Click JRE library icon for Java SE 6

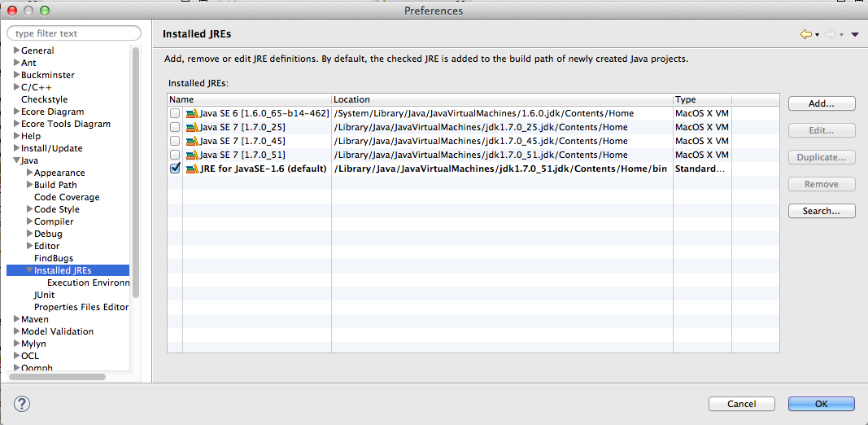coord(191,114)
